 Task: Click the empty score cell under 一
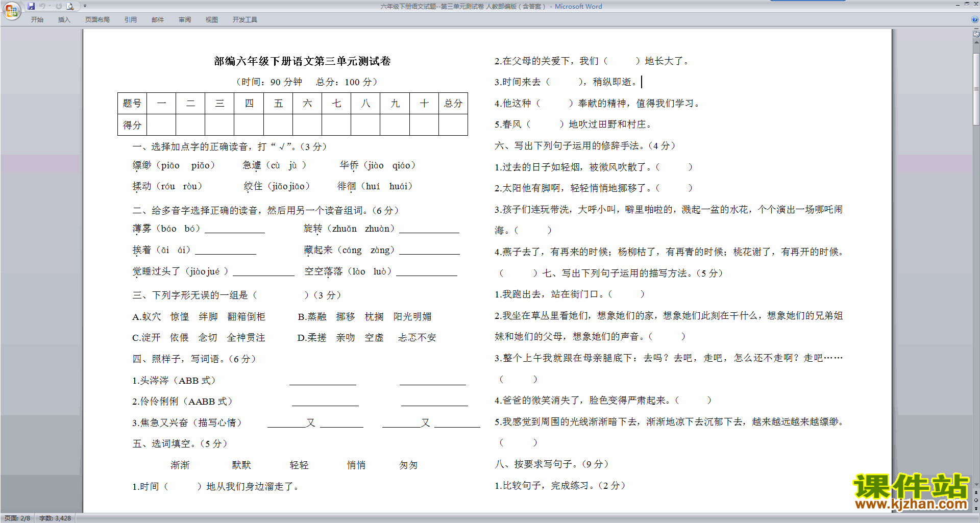161,125
